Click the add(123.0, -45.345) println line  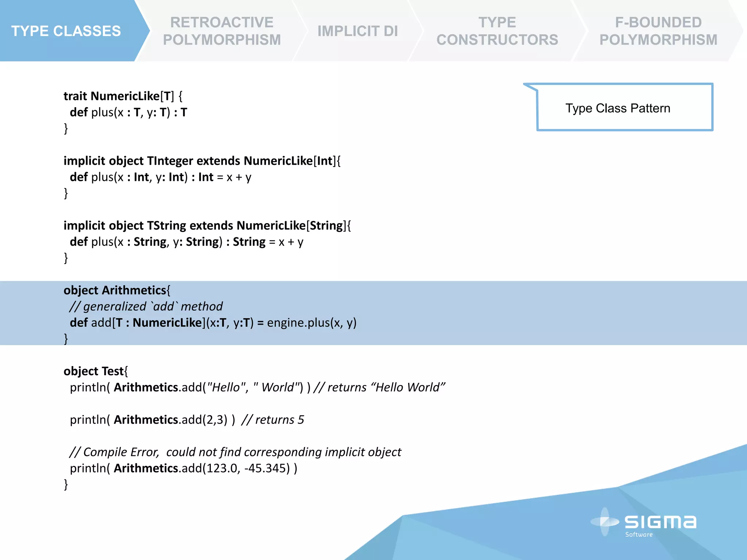click(x=183, y=468)
